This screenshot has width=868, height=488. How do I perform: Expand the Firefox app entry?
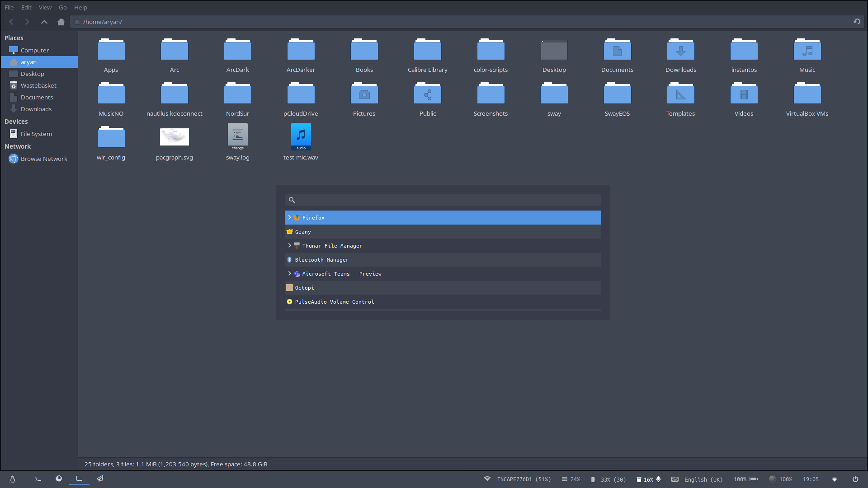[290, 217]
